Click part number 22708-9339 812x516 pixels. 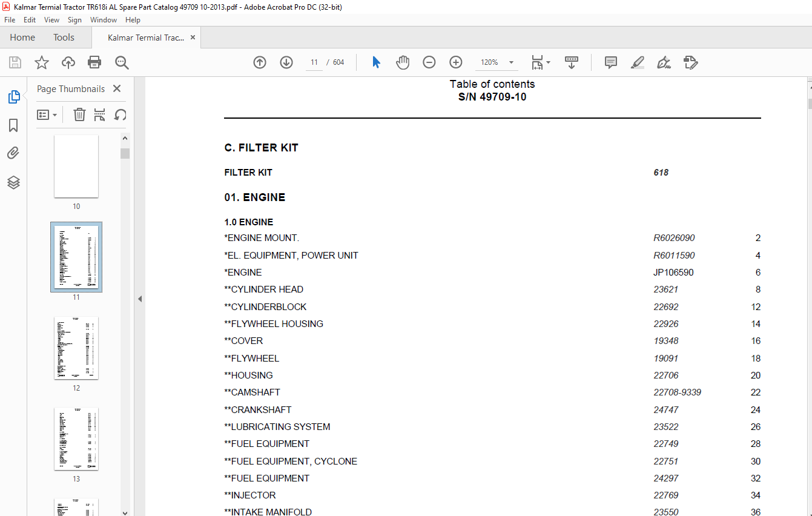(677, 392)
